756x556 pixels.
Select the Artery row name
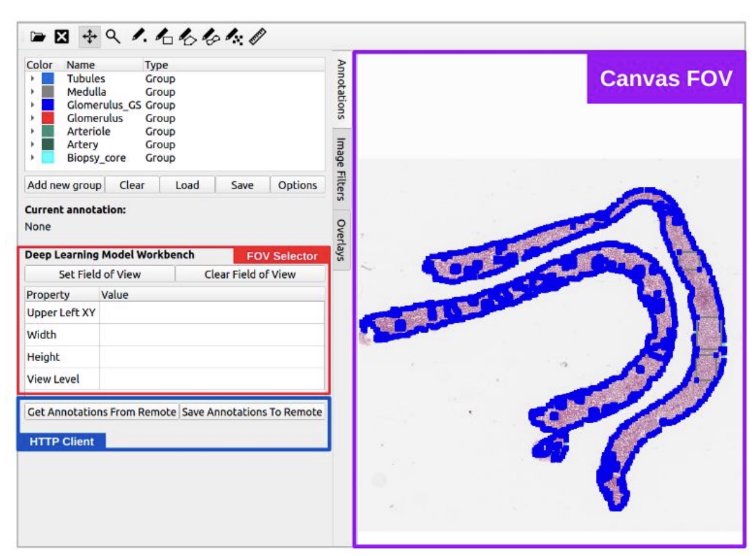(x=83, y=145)
